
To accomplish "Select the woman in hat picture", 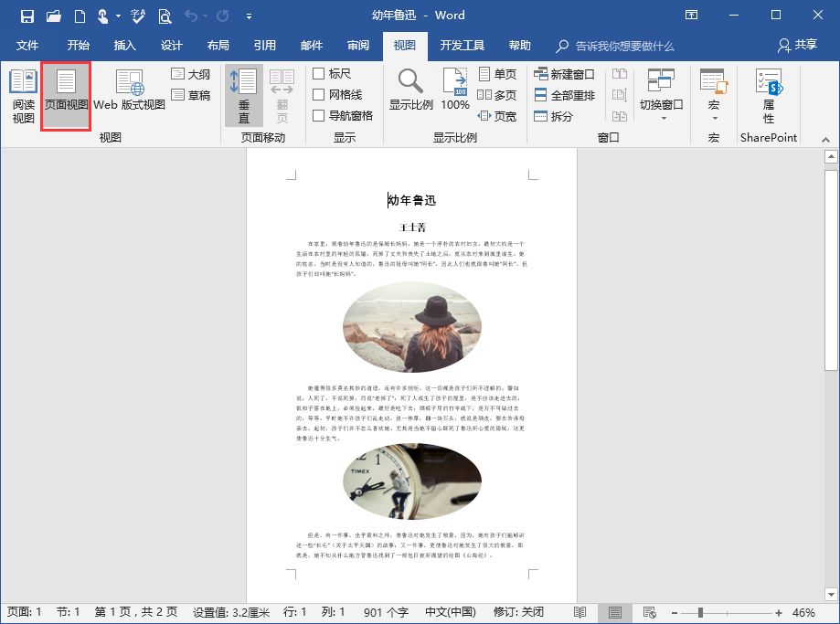I will [412, 327].
